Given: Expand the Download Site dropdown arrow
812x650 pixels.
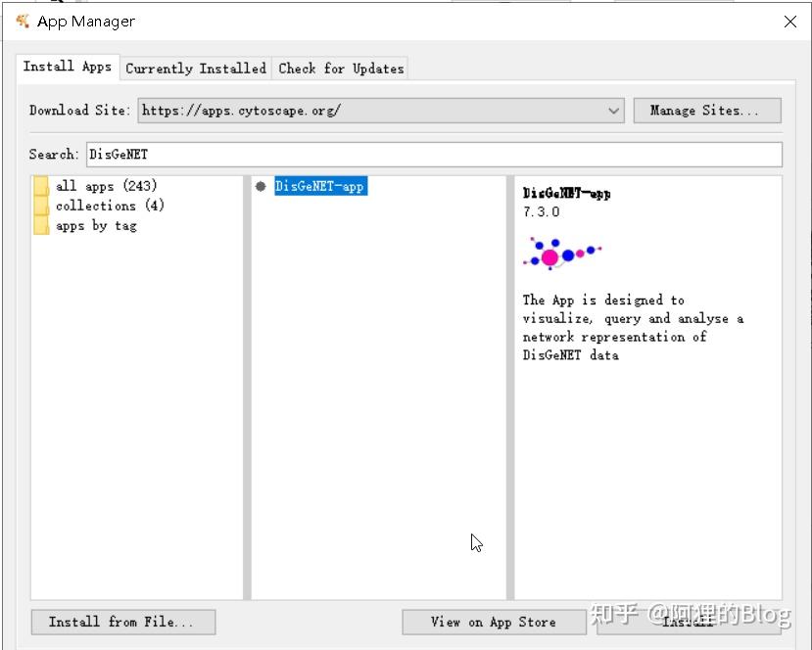Looking at the screenshot, I should 614,111.
